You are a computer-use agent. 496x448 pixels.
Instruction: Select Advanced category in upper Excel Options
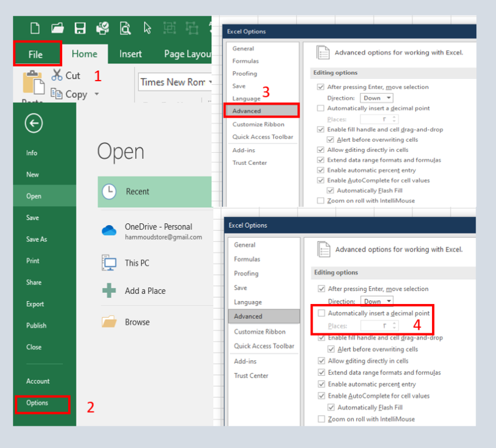262,111
